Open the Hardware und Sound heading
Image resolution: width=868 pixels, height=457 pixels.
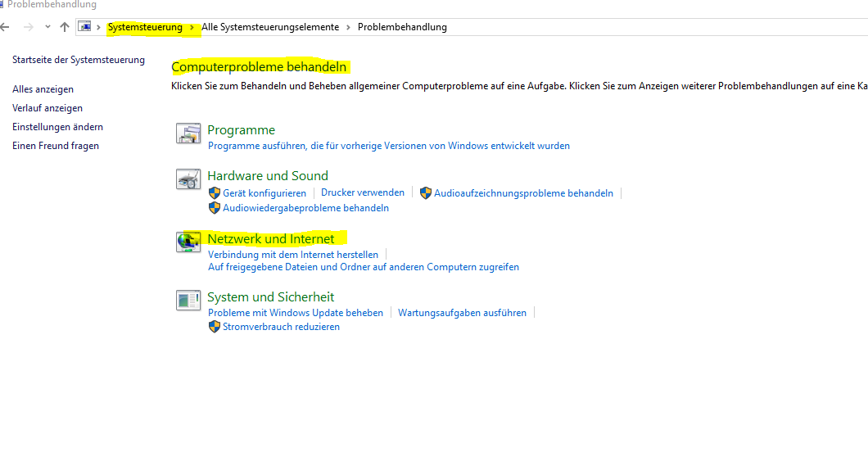coord(268,175)
